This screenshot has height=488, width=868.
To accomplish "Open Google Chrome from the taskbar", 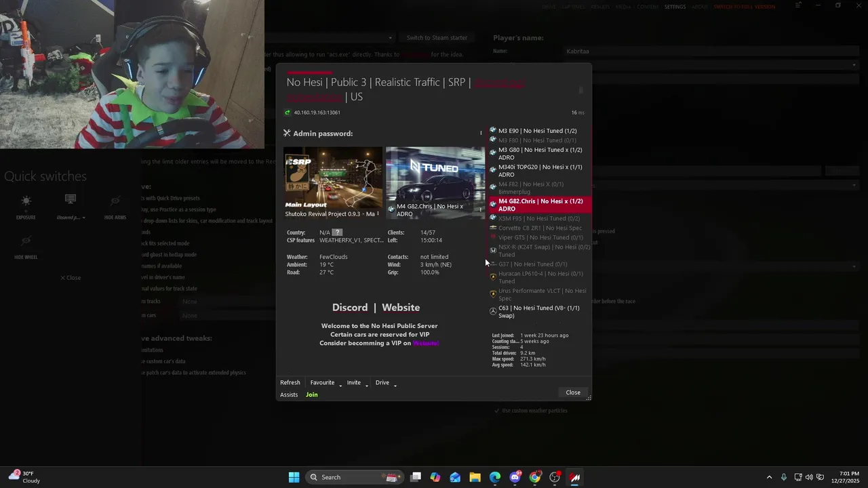I will [x=535, y=477].
